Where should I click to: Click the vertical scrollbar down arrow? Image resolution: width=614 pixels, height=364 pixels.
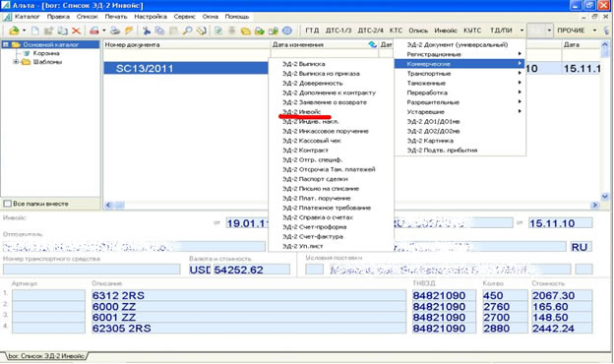pos(604,196)
